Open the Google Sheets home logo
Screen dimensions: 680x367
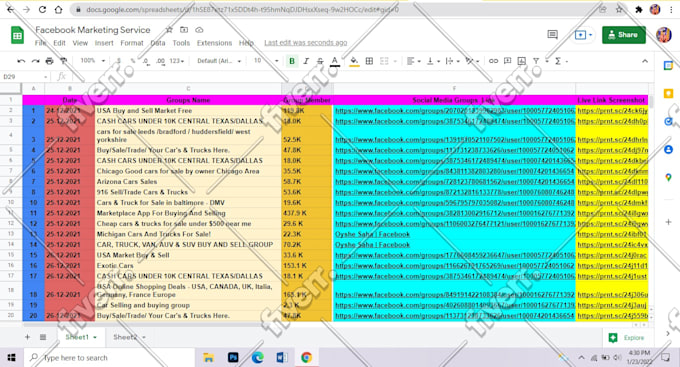(x=17, y=35)
